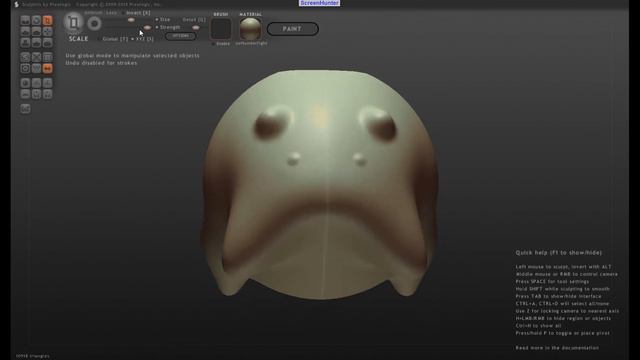Toggle the Strength pressure option
This screenshot has height=360, width=640.
[168, 27]
